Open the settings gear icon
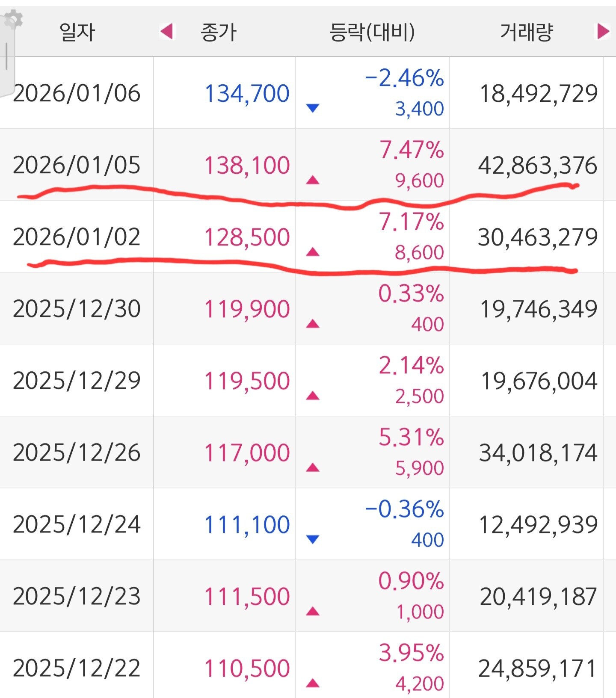 point(13,19)
